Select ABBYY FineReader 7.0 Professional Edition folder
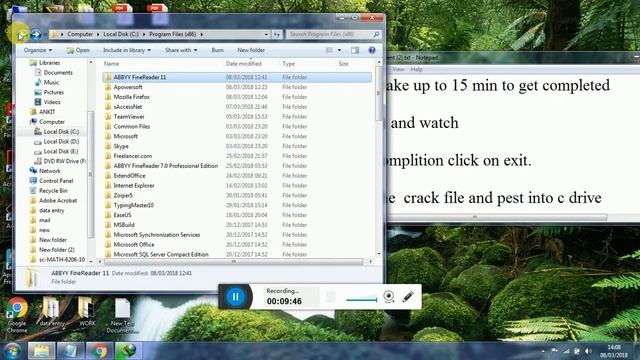Viewport: 640px width, 360px height. point(166,166)
